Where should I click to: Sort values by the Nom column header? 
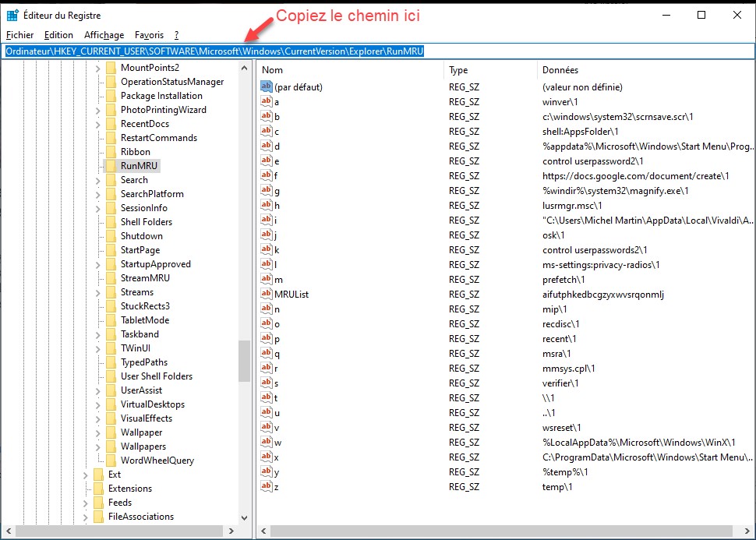click(x=351, y=70)
